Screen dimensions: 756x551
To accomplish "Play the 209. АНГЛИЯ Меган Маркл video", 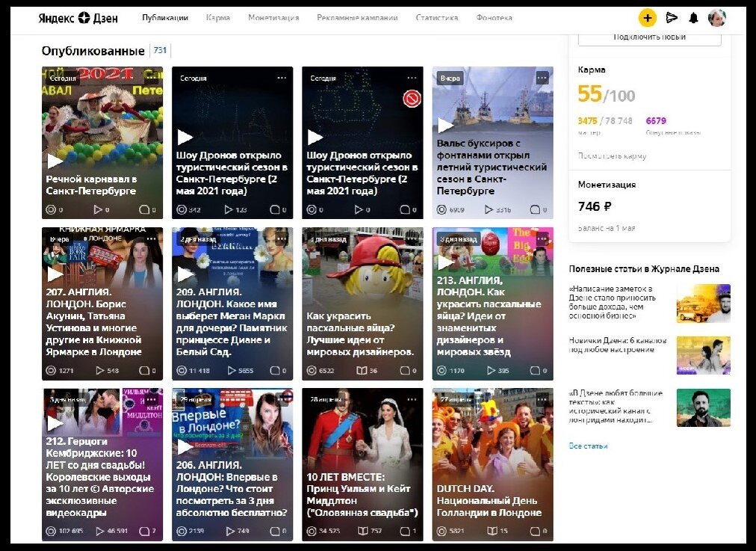I will (185, 274).
